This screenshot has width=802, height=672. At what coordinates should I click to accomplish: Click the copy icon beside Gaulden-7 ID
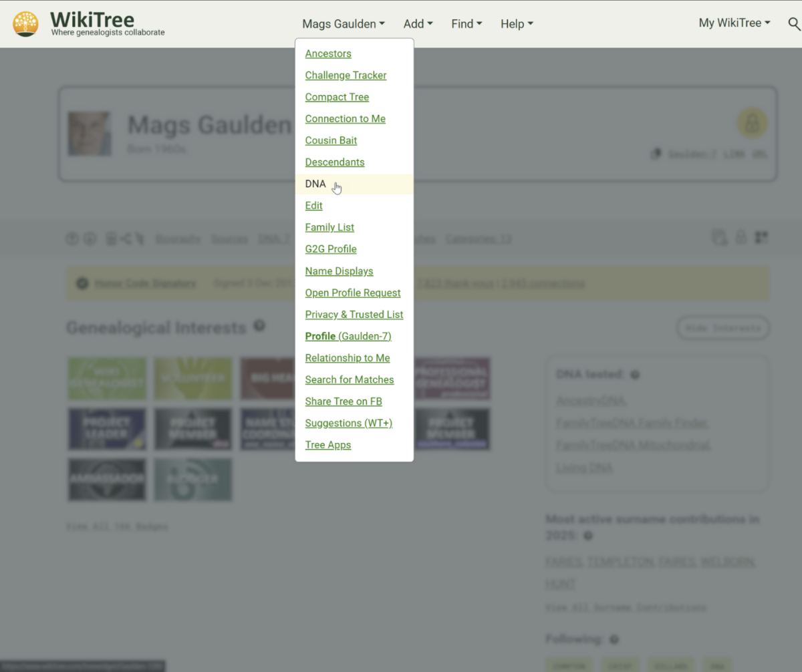656,154
